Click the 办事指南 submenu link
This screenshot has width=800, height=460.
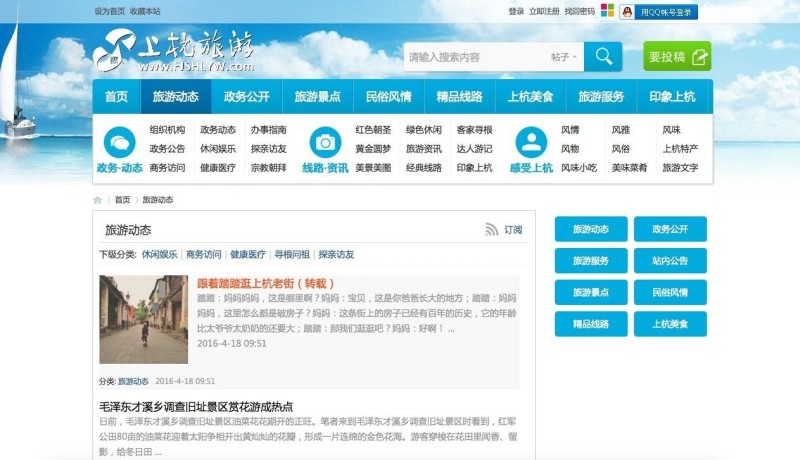(268, 130)
